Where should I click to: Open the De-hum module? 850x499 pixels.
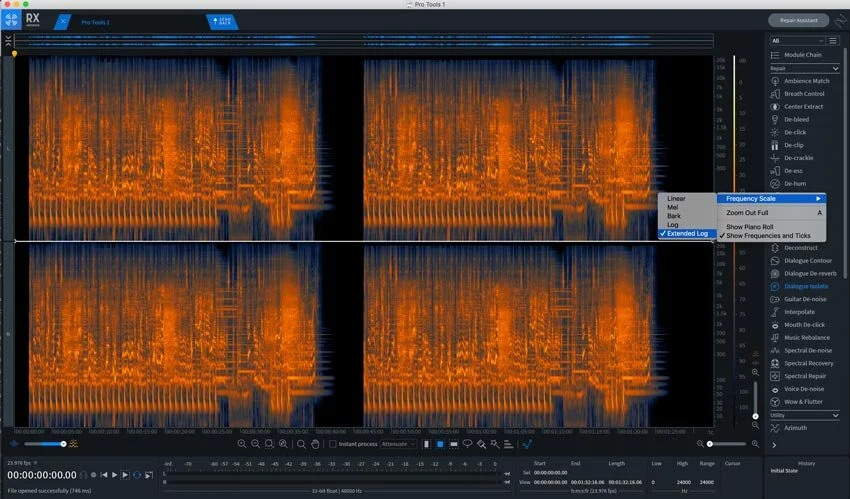point(788,184)
